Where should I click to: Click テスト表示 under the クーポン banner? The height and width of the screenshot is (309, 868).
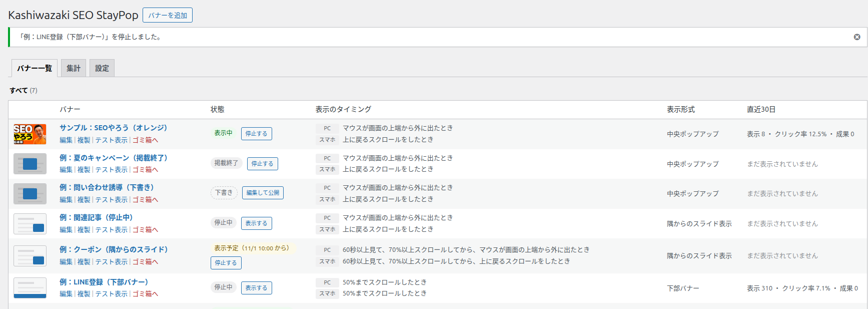click(111, 262)
